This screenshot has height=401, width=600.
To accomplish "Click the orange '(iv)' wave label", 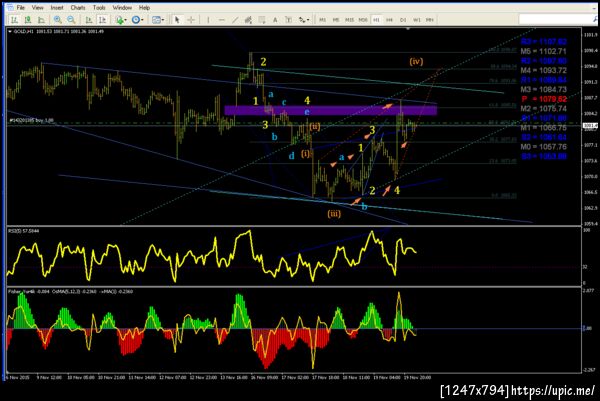I will pos(416,61).
